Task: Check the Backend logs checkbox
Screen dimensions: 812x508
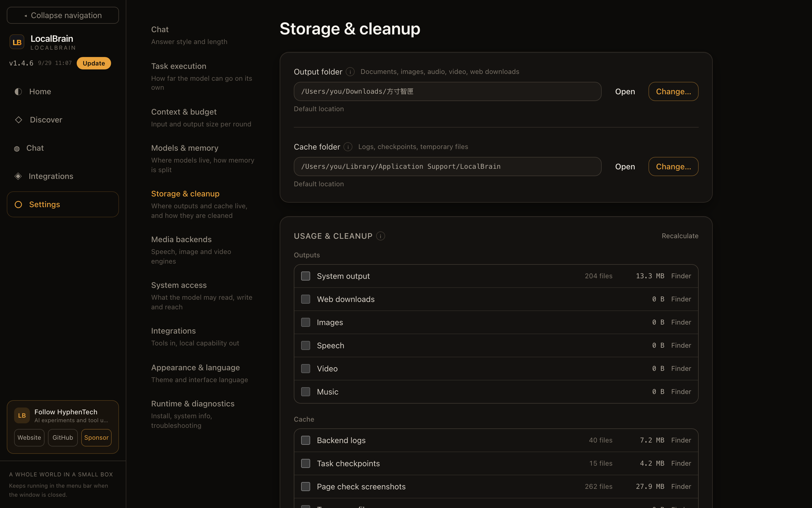Action: [x=305, y=440]
